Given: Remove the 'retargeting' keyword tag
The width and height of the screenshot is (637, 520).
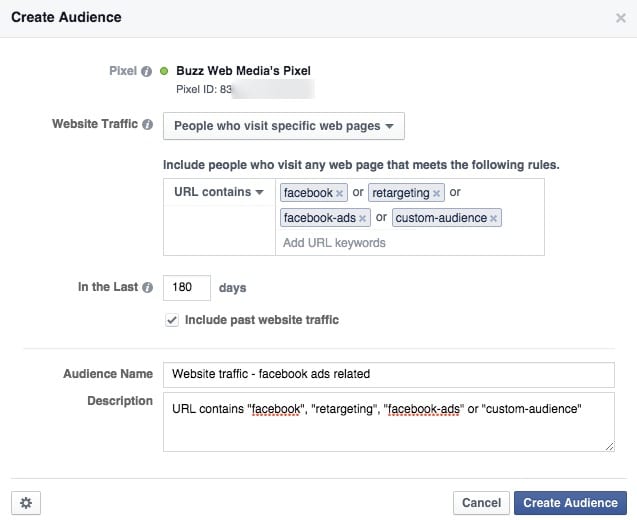Looking at the screenshot, I should (436, 193).
